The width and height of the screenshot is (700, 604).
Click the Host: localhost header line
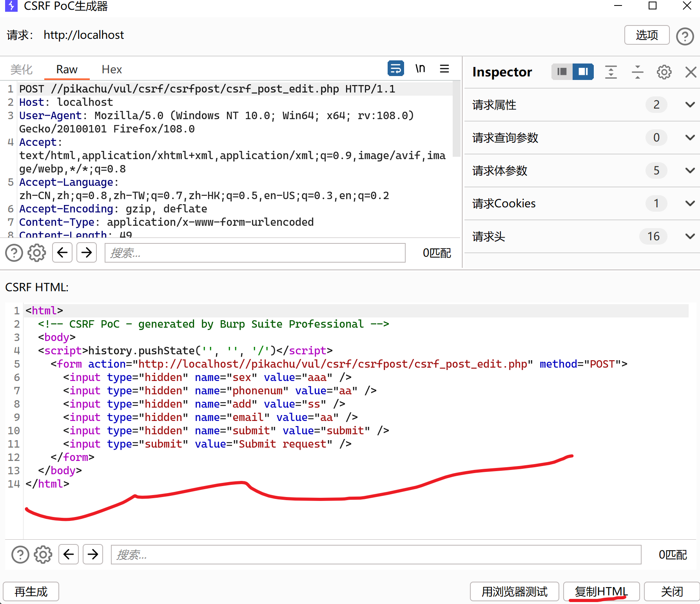coord(66,102)
